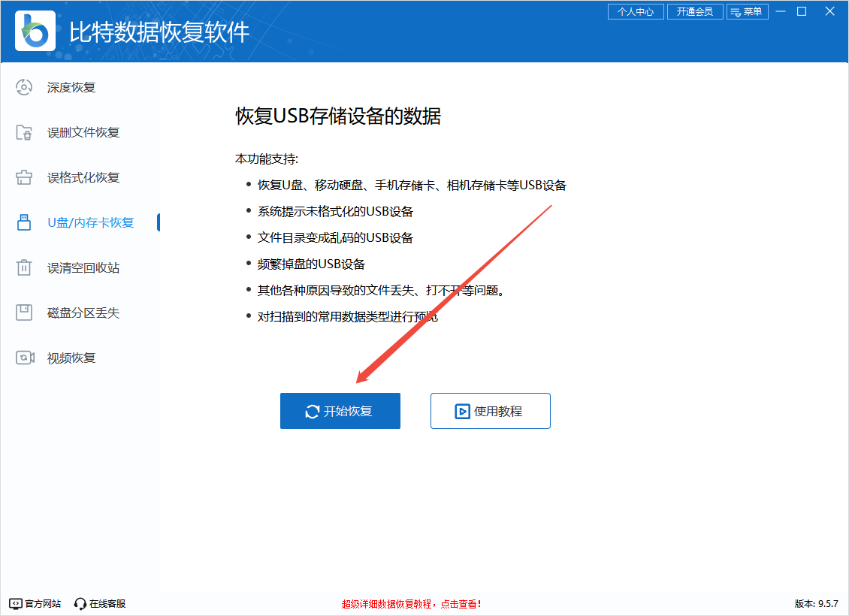Image resolution: width=849 pixels, height=616 pixels.
Task: Click bullet text 文件目录变成乱码的USB设备
Action: pyautogui.click(x=335, y=237)
